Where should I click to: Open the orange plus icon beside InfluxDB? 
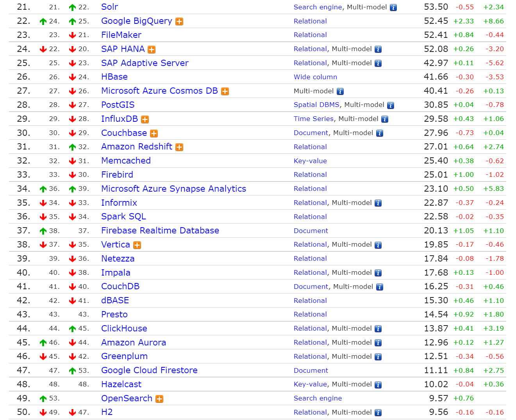click(x=145, y=119)
